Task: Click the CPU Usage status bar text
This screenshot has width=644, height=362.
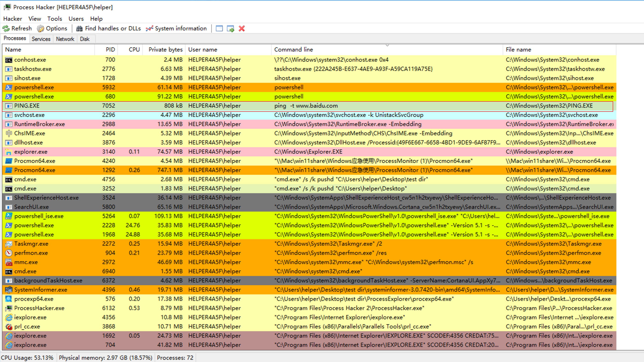Action: coord(27,357)
